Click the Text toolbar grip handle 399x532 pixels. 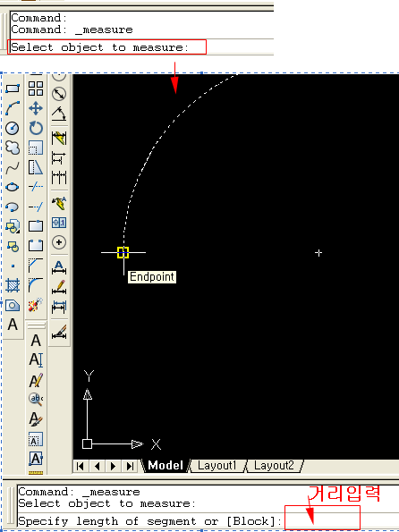[x=37, y=326]
